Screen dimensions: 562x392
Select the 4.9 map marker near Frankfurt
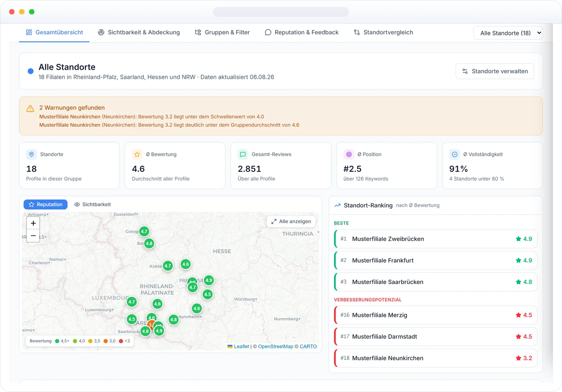pyautogui.click(x=208, y=280)
